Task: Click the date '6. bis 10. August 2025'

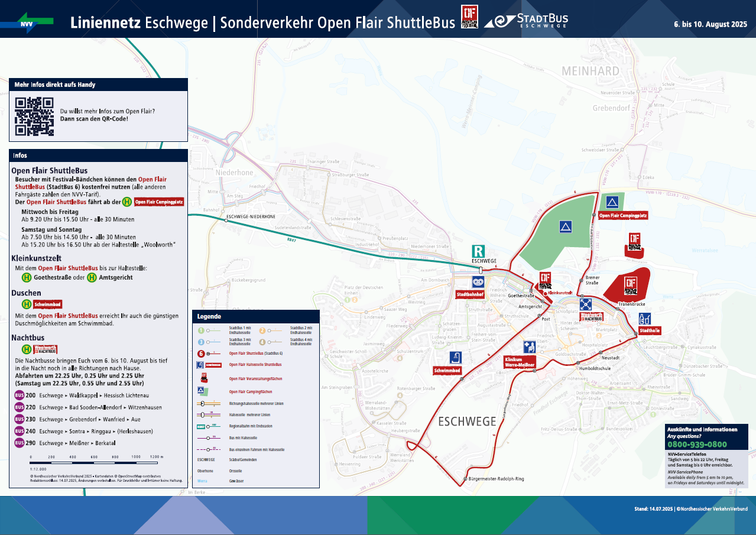Action: point(710,25)
